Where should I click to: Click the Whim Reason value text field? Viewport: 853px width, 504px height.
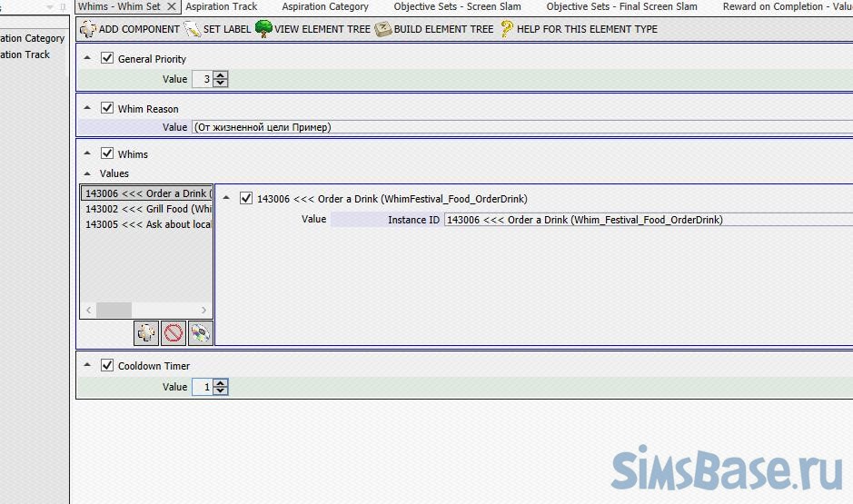coord(518,127)
